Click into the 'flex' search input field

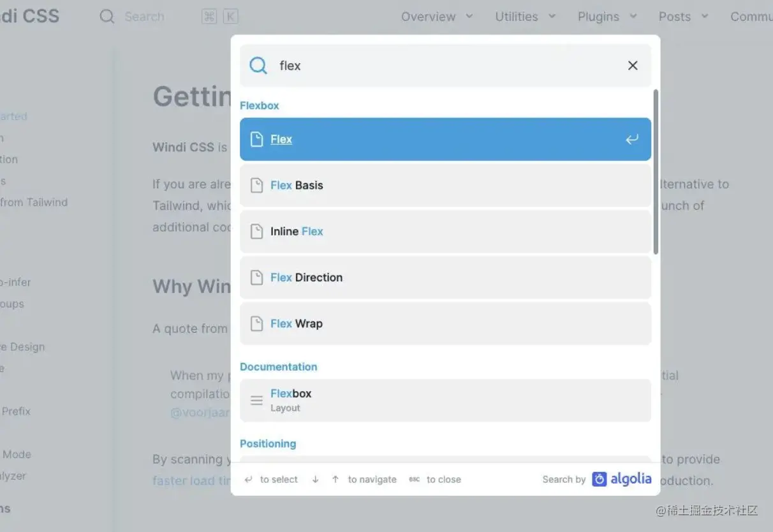click(446, 66)
